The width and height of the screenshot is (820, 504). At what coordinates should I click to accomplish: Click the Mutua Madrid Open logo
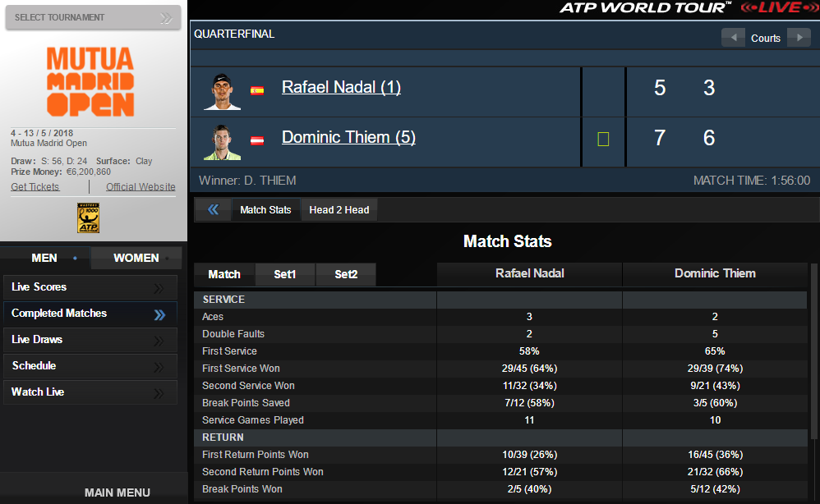[90, 80]
